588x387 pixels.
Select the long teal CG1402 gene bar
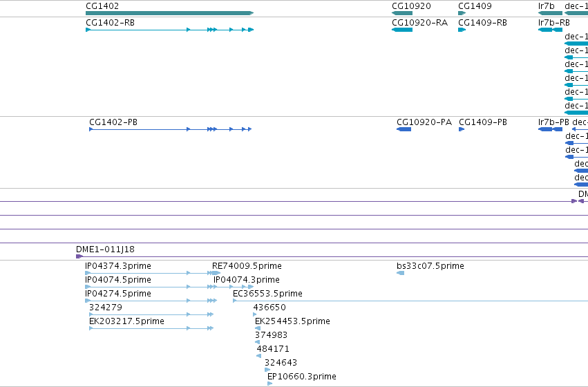tap(170, 13)
